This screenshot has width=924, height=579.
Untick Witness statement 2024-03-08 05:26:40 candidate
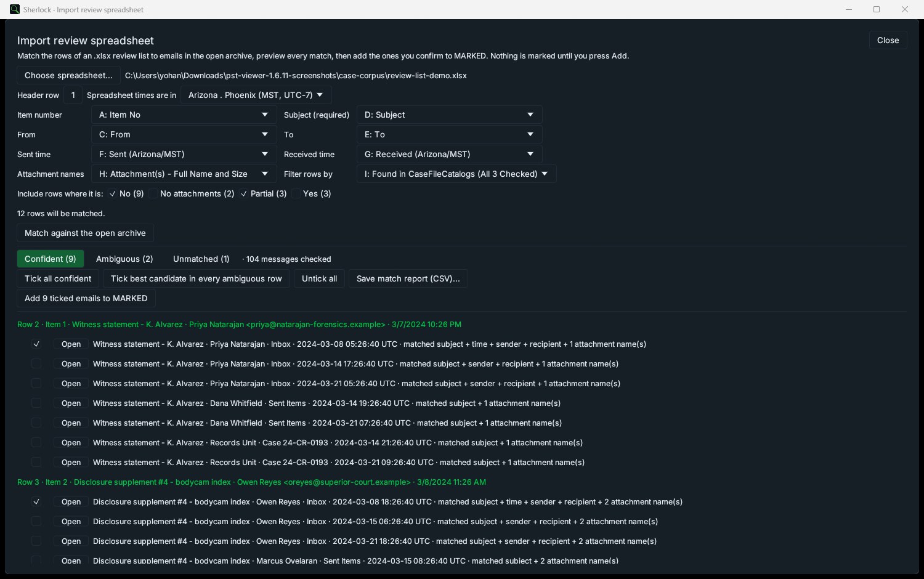pos(36,344)
